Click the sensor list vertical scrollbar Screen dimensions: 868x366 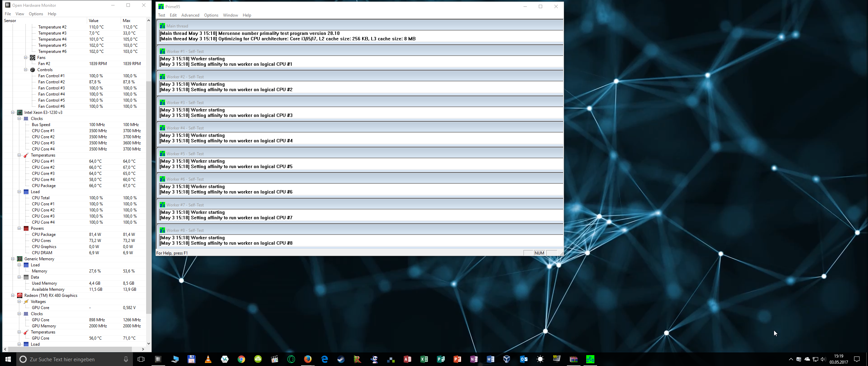[x=149, y=197]
